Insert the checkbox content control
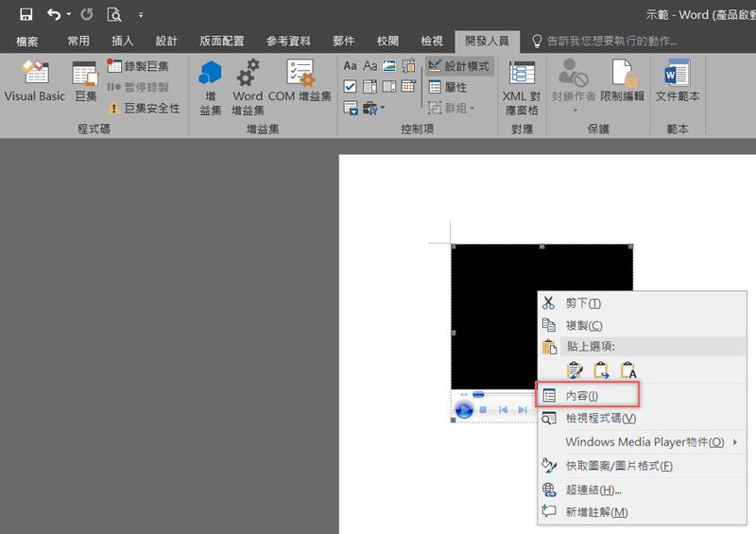756x534 pixels. point(351,87)
